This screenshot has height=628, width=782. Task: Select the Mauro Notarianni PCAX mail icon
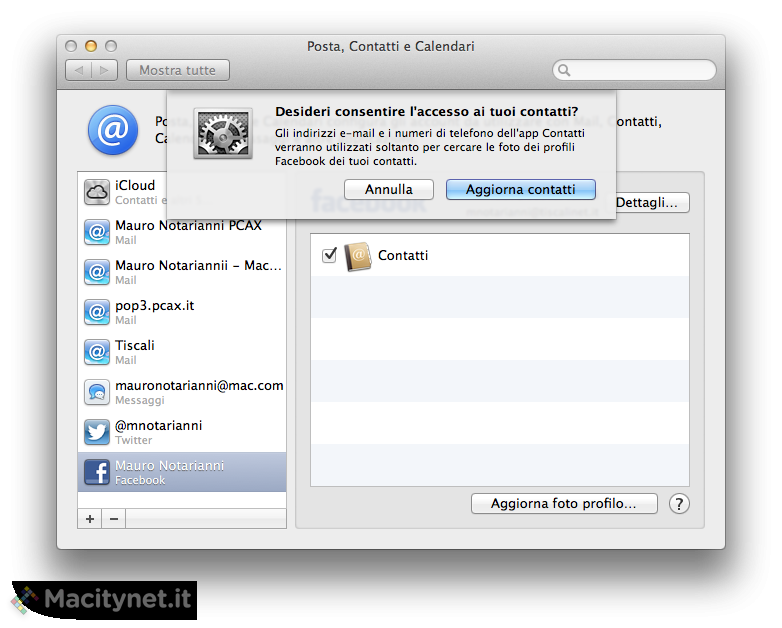(x=97, y=232)
